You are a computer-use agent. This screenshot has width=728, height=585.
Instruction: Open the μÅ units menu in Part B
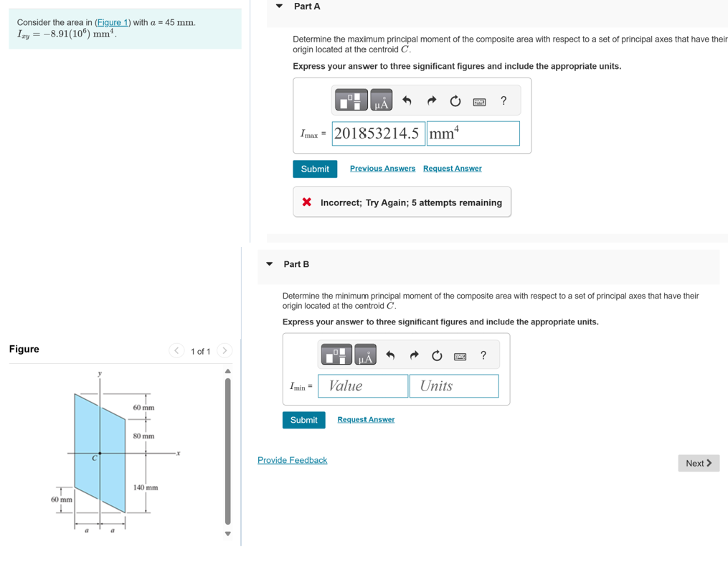(x=366, y=354)
